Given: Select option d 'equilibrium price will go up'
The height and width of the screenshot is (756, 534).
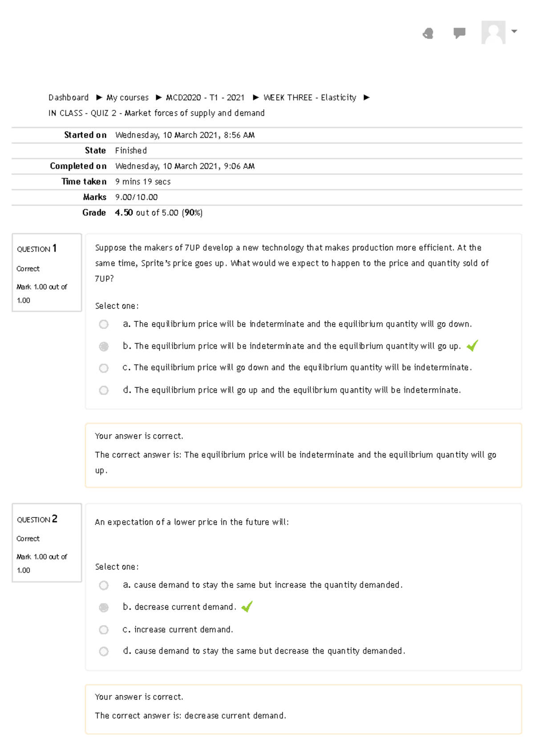Looking at the screenshot, I should [104, 390].
